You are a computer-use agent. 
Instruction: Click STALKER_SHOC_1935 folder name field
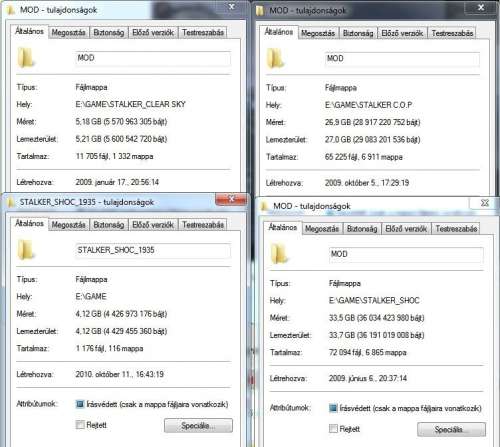(x=153, y=250)
